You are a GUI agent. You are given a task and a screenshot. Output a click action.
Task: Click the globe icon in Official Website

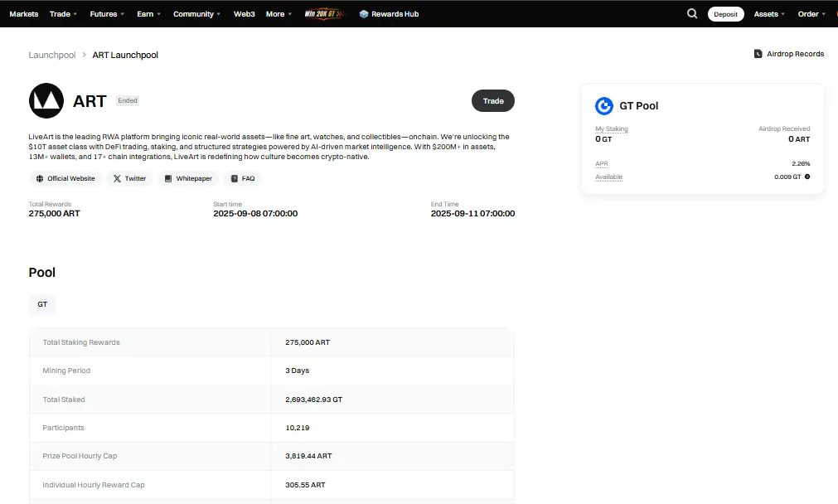40,178
